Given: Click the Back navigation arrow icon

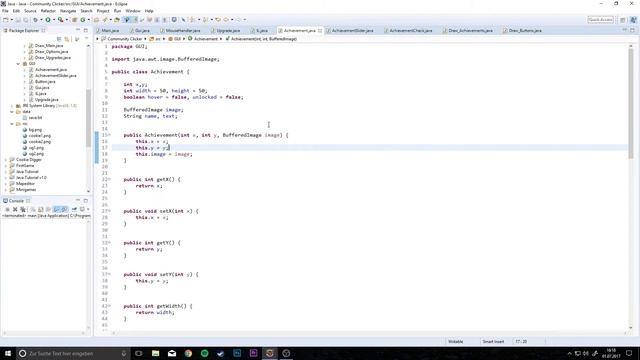Looking at the screenshot, I should pos(226,20).
